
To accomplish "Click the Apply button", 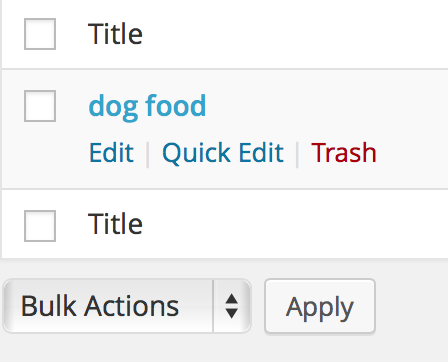I will (320, 306).
